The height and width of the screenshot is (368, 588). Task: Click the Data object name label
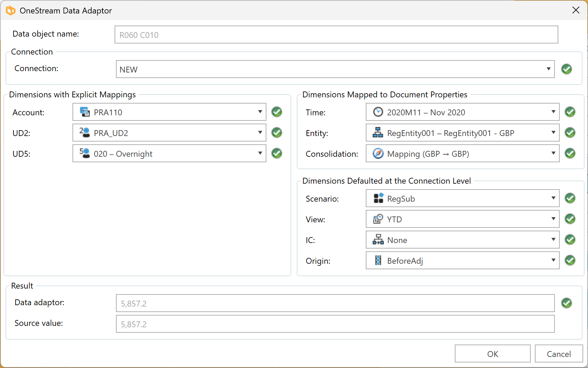tap(46, 34)
